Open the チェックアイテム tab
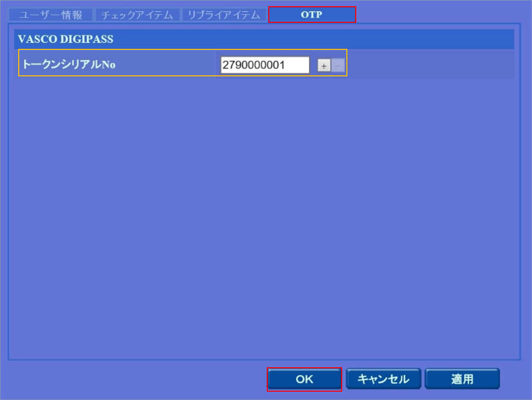Viewport: 532px width, 400px height. tap(137, 15)
